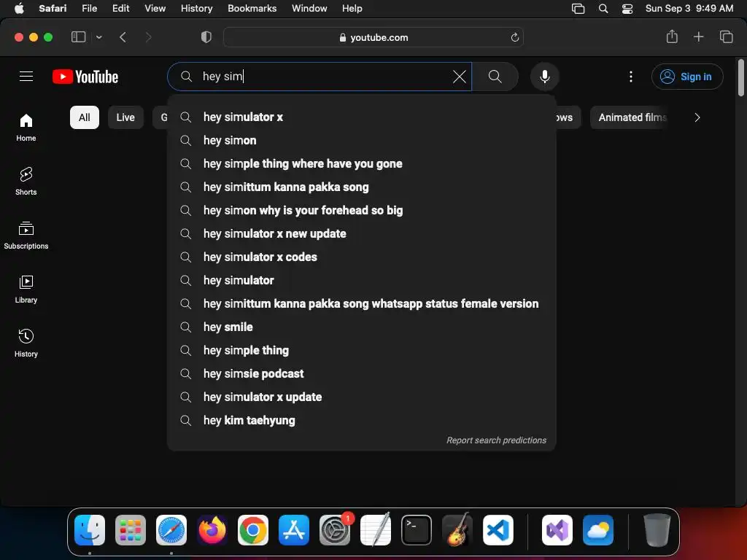Image resolution: width=747 pixels, height=560 pixels.
Task: Choose suggestion 'hey simon'
Action: coord(361,141)
